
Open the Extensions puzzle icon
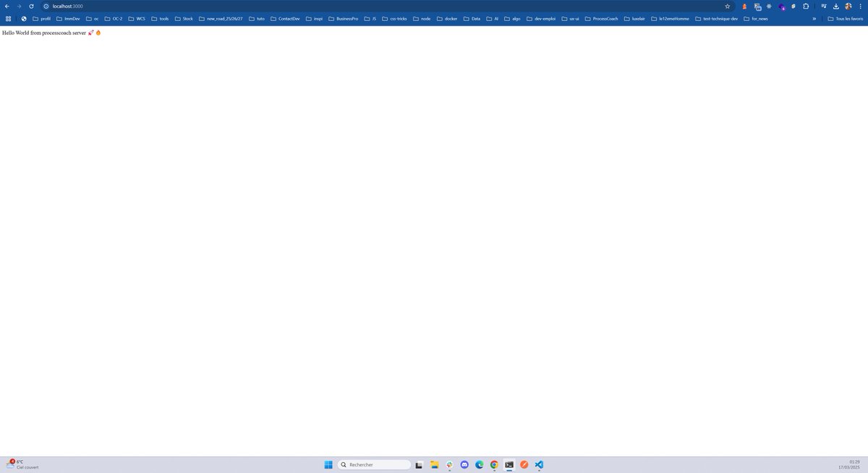click(806, 6)
